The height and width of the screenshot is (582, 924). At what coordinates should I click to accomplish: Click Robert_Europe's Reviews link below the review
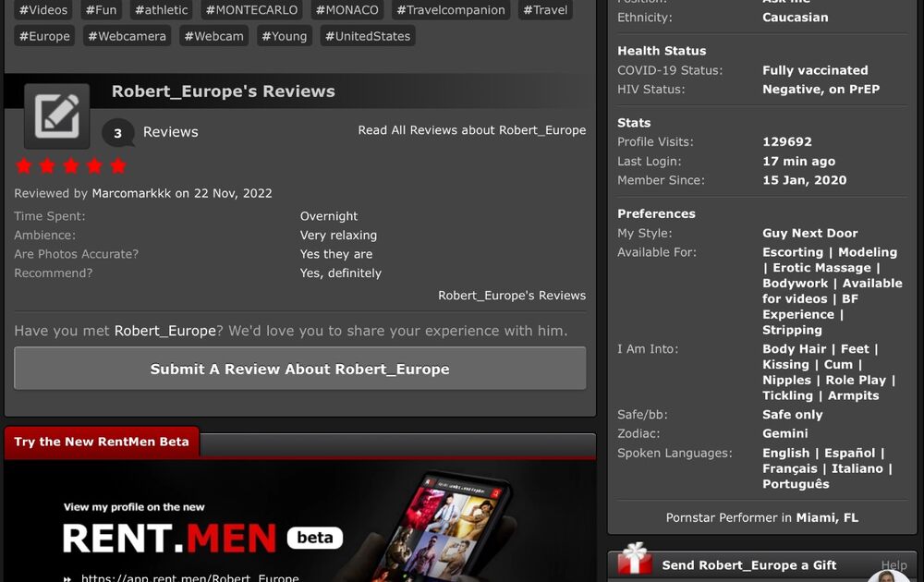[511, 296]
